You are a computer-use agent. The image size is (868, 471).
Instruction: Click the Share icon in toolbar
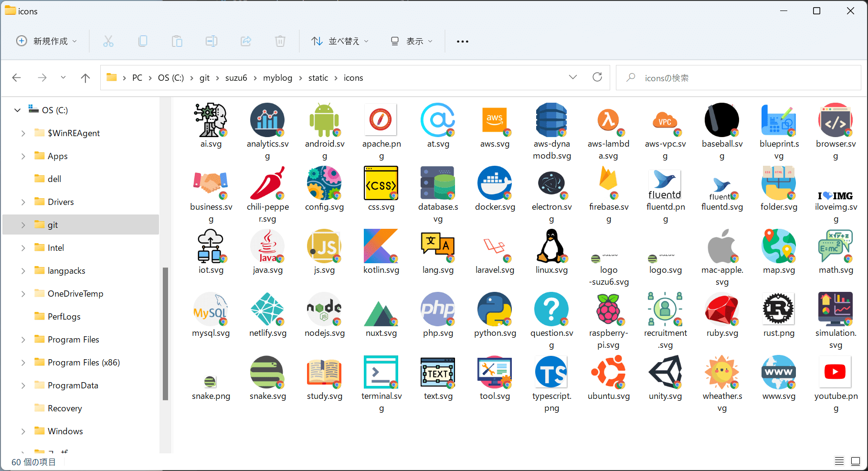246,42
